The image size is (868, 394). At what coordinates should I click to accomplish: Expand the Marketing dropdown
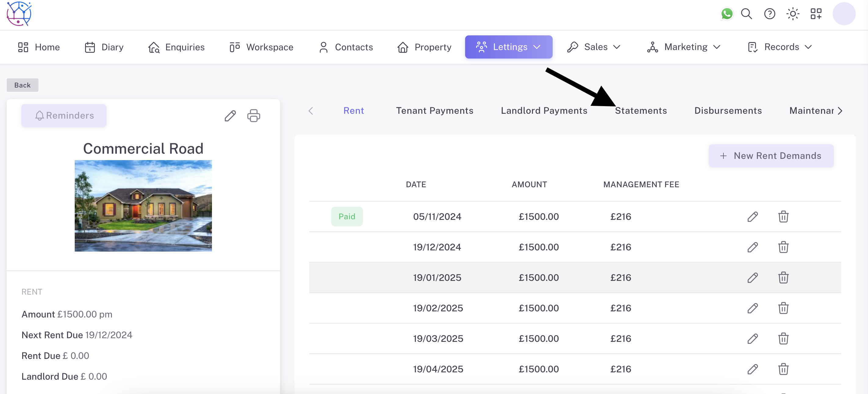[683, 47]
